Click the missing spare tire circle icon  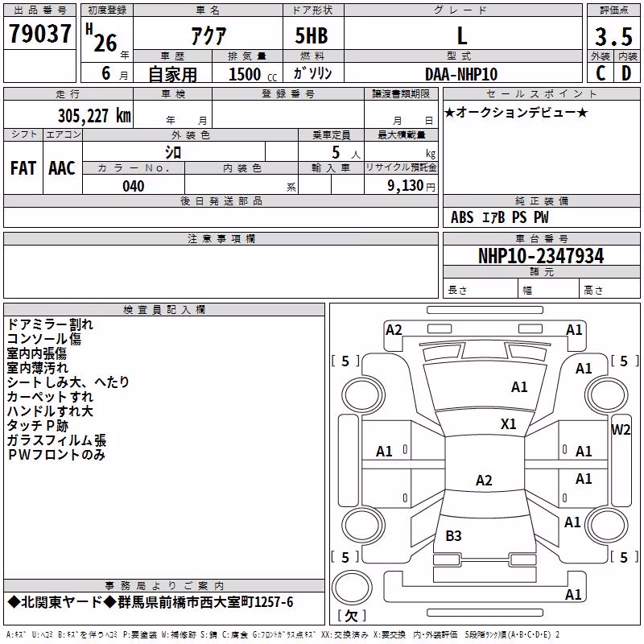[x=352, y=588]
